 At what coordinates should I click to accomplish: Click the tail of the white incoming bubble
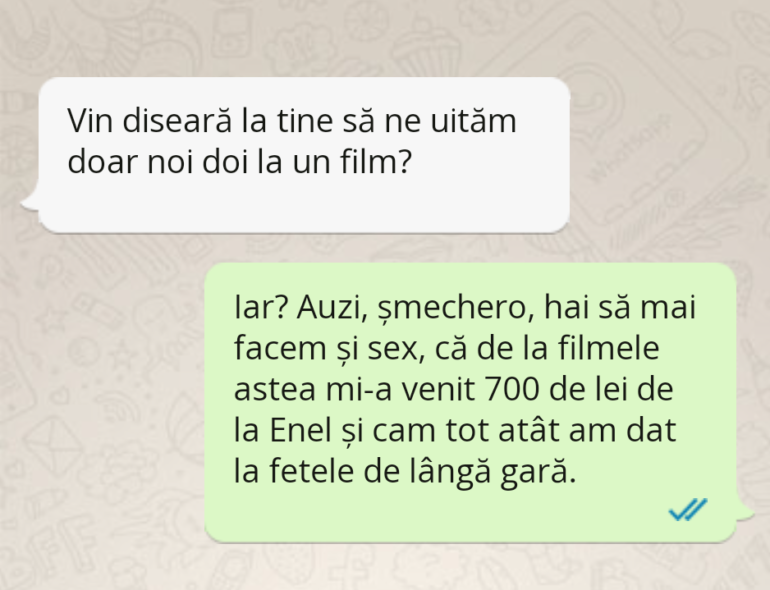(29, 202)
